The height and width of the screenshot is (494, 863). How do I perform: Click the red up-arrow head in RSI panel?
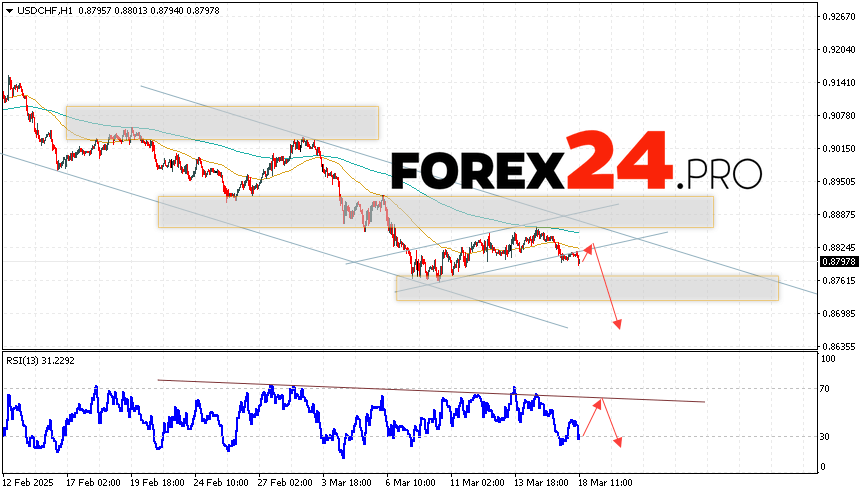[600, 402]
